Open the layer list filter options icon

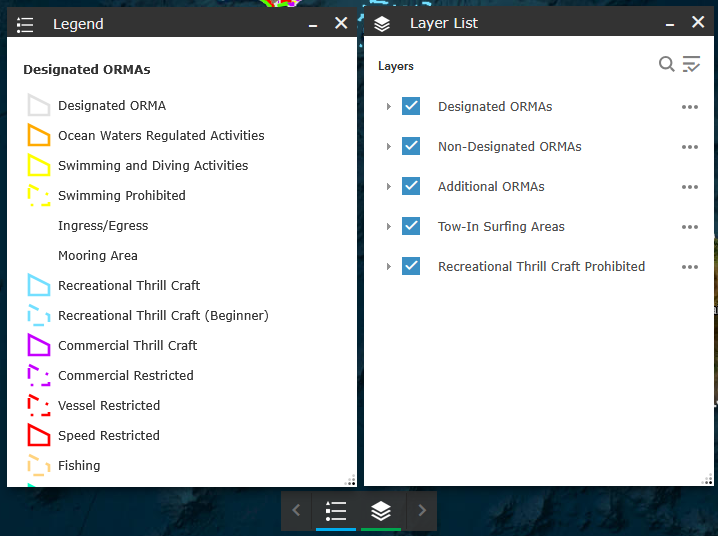691,65
